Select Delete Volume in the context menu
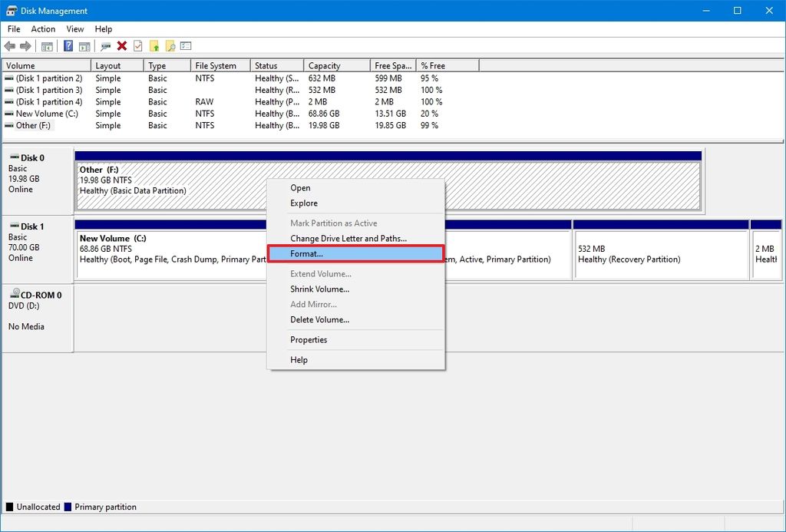The height and width of the screenshot is (532, 786). 320,319
